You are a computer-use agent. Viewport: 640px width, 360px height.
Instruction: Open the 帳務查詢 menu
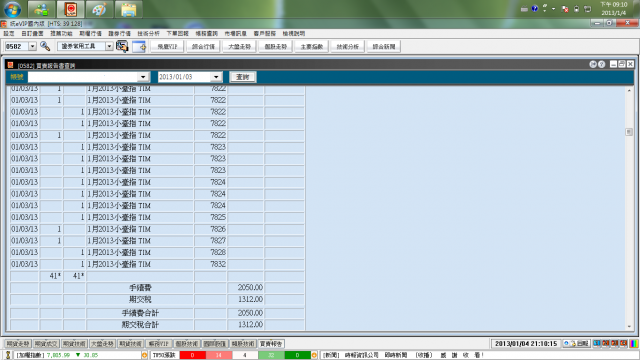point(207,33)
